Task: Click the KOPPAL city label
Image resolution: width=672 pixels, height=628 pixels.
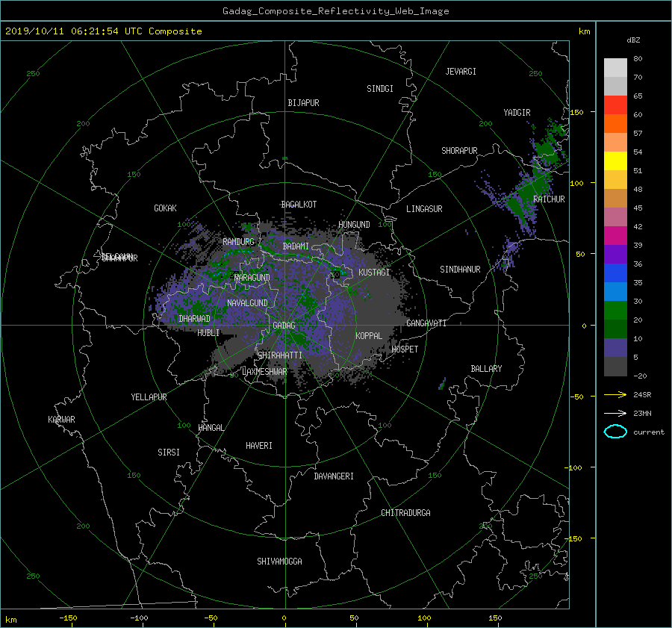Action: click(x=369, y=336)
